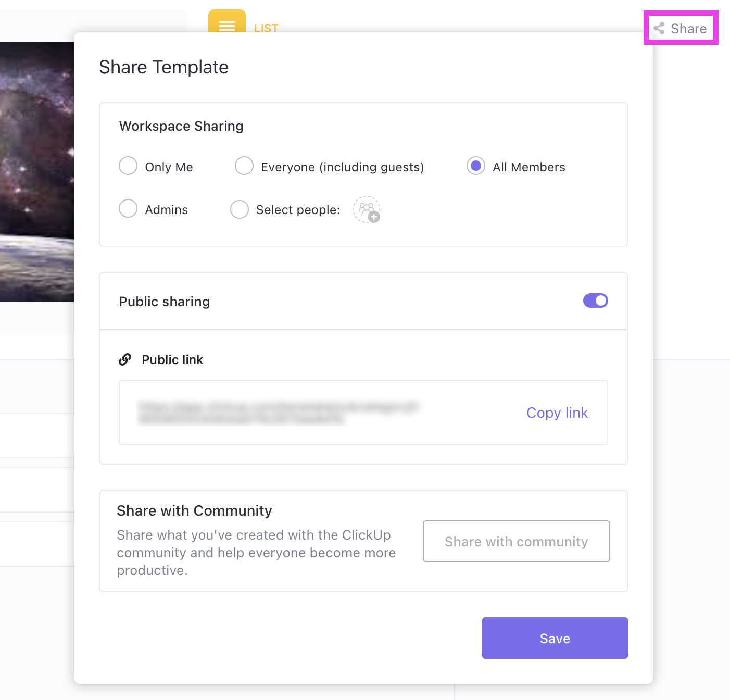
Task: Click the chain link icon beside Public link
Action: [125, 359]
